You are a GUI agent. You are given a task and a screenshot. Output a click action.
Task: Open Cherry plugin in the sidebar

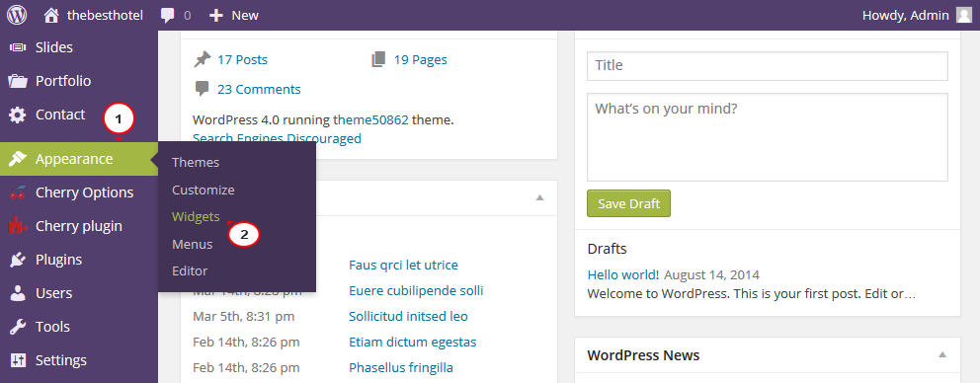[x=79, y=226]
